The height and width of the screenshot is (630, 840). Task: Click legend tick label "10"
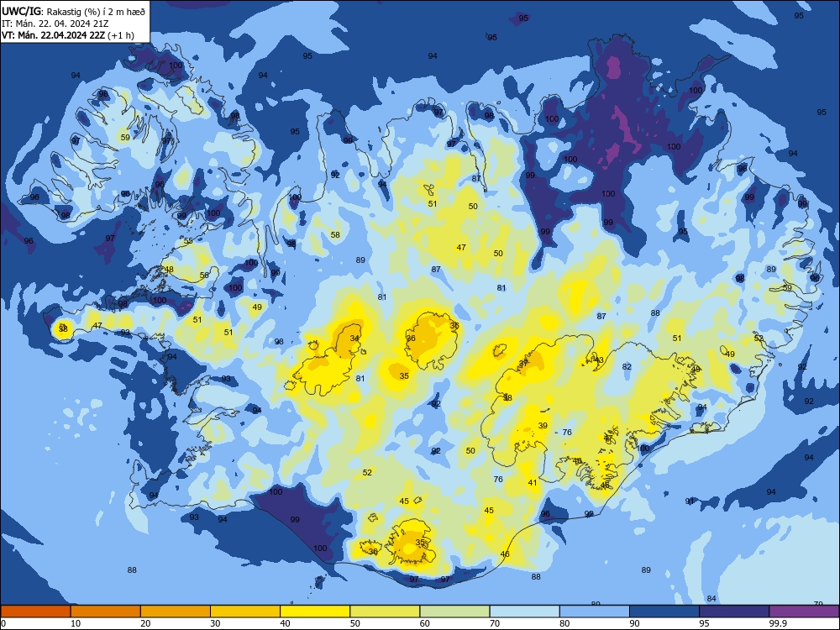pyautogui.click(x=76, y=623)
